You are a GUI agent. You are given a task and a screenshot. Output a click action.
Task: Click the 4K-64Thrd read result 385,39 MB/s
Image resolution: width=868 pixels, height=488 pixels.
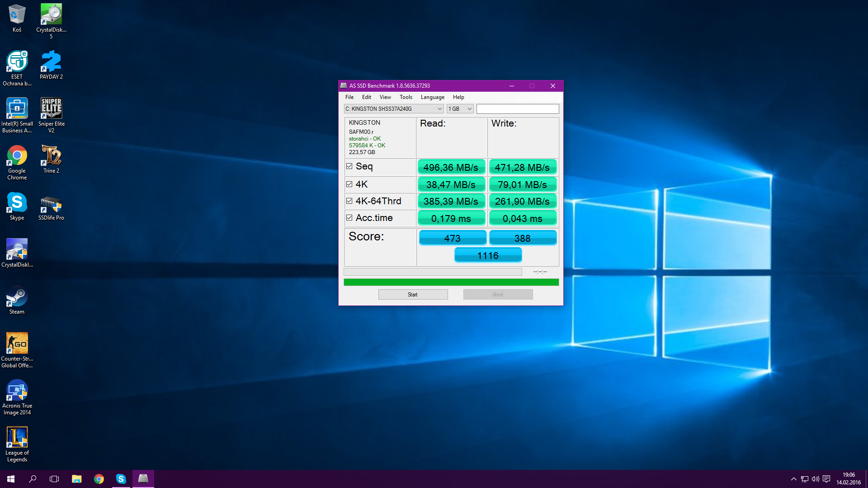451,201
